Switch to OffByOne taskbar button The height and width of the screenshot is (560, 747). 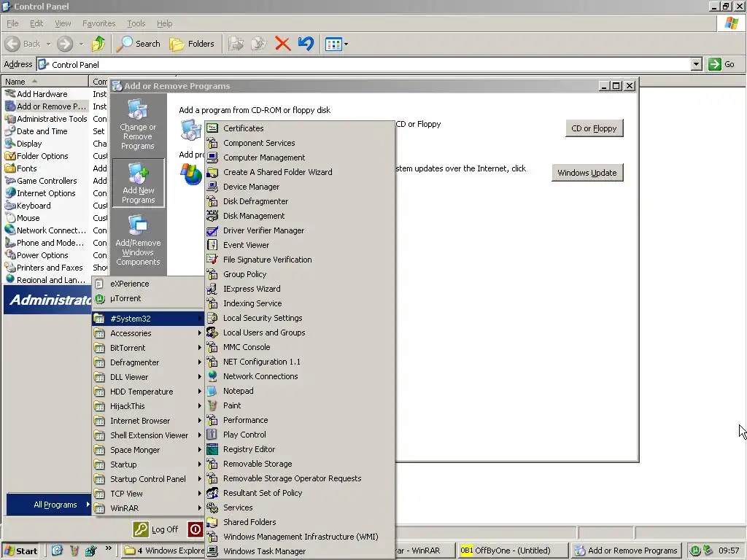[513, 551]
